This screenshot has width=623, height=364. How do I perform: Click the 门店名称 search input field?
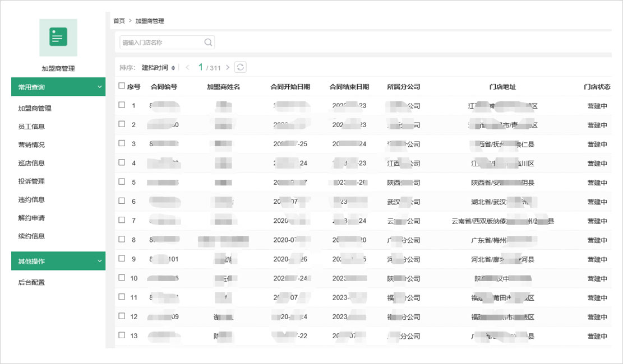click(160, 43)
